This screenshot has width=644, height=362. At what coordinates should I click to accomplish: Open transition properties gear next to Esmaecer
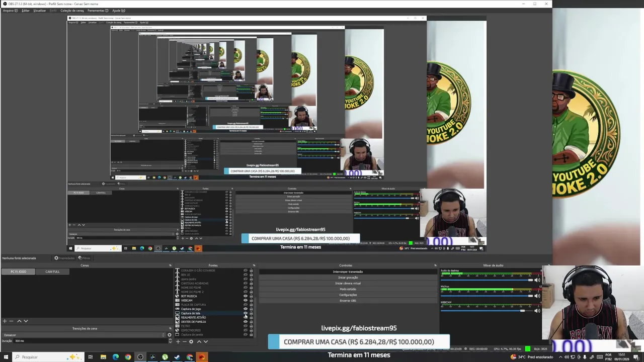[x=170, y=335]
